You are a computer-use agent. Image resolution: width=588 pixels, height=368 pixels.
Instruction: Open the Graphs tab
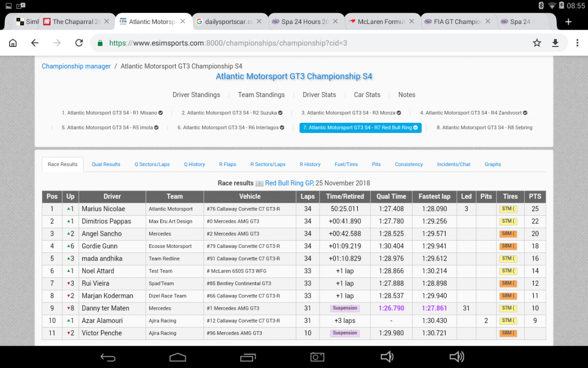click(x=493, y=165)
